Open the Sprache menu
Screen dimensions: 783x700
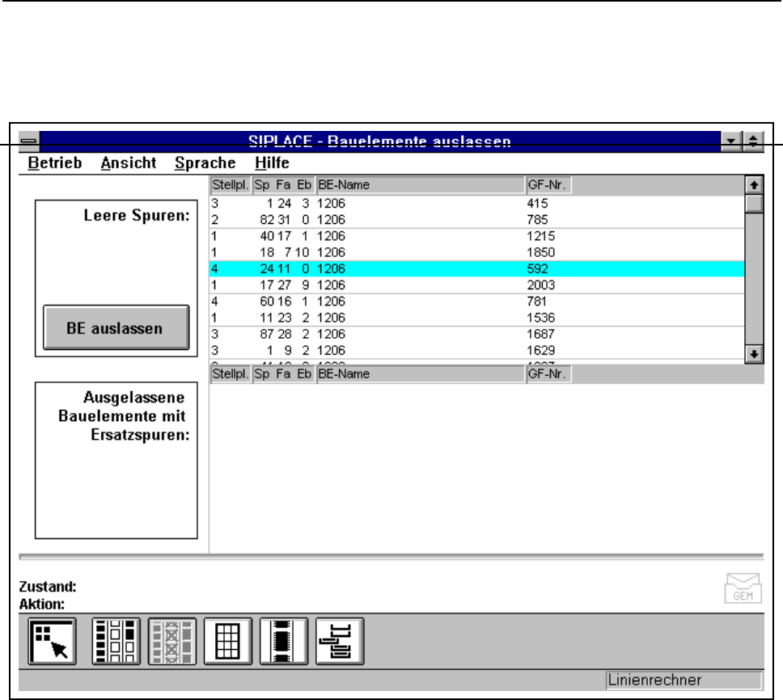click(x=205, y=162)
